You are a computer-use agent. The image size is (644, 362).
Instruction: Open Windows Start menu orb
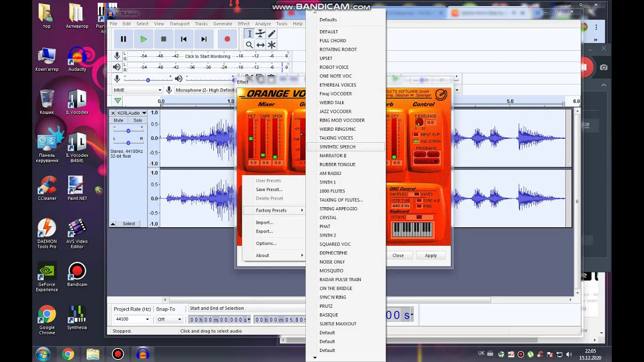(x=43, y=354)
